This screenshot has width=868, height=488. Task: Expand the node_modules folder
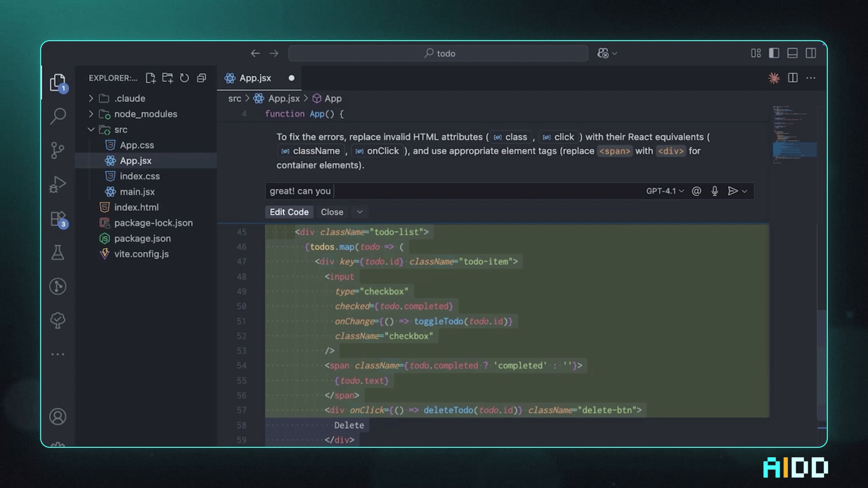(91, 114)
